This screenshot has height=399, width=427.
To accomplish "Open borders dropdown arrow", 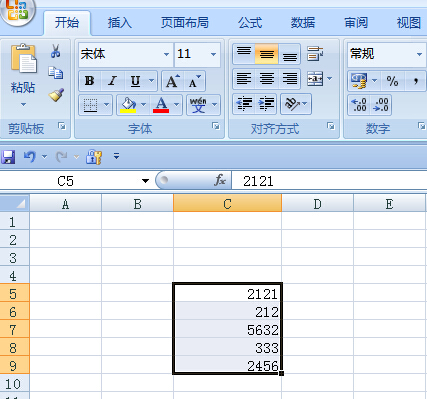I will (106, 105).
